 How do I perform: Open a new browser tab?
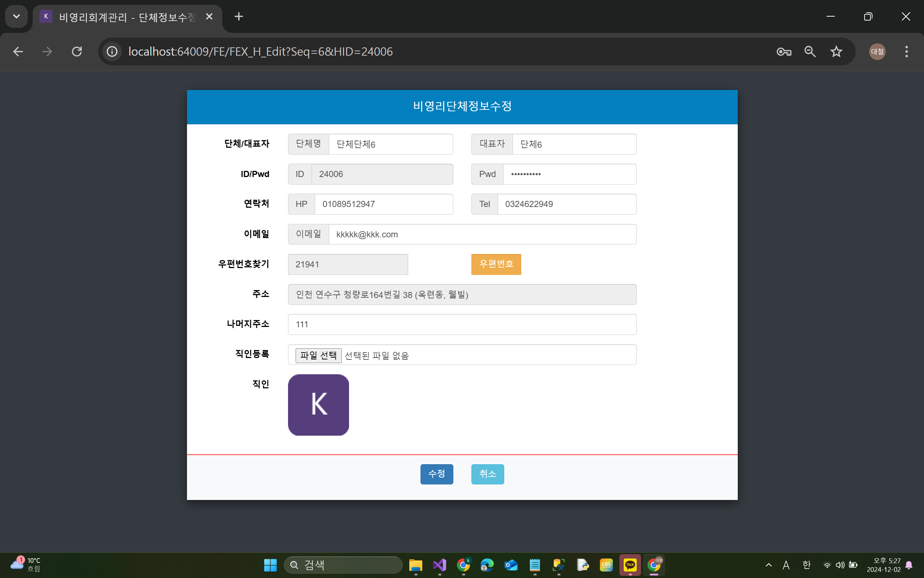(239, 17)
